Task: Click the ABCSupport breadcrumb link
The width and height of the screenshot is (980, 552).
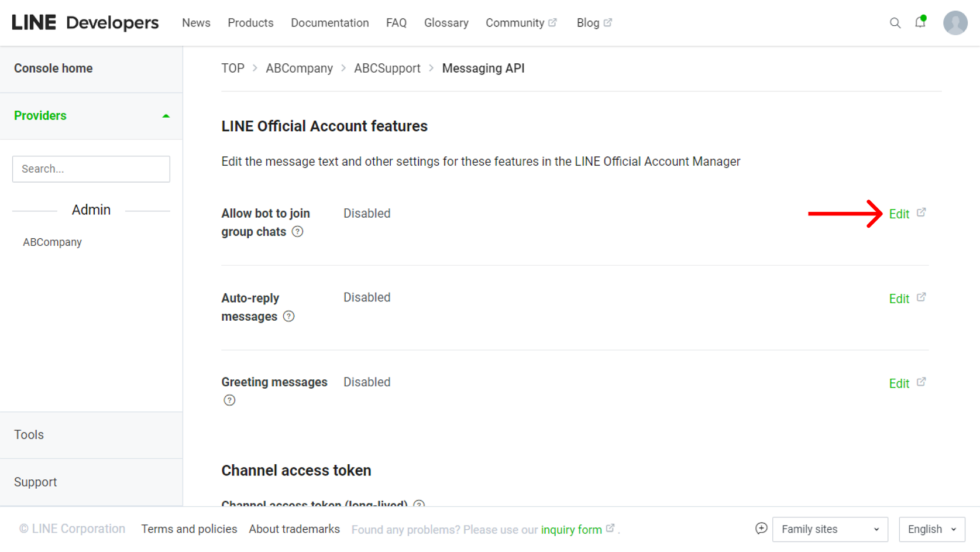Action: coord(387,68)
